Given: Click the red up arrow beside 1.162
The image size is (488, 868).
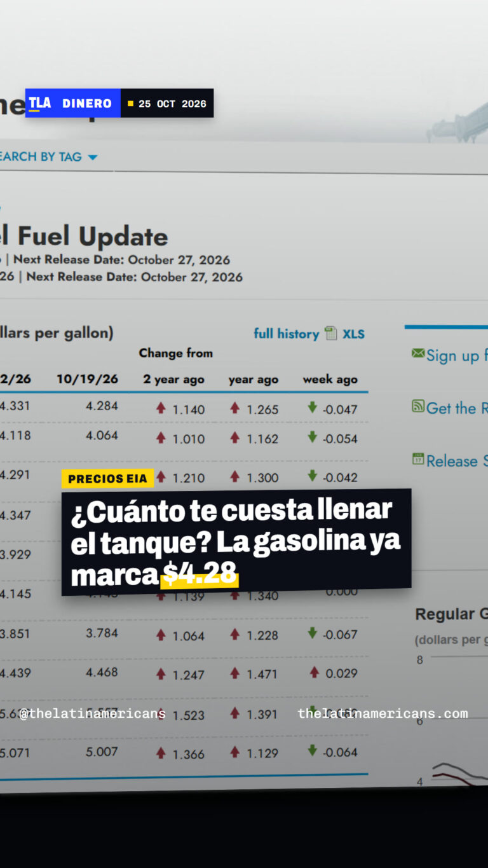Looking at the screenshot, I should click(x=235, y=437).
